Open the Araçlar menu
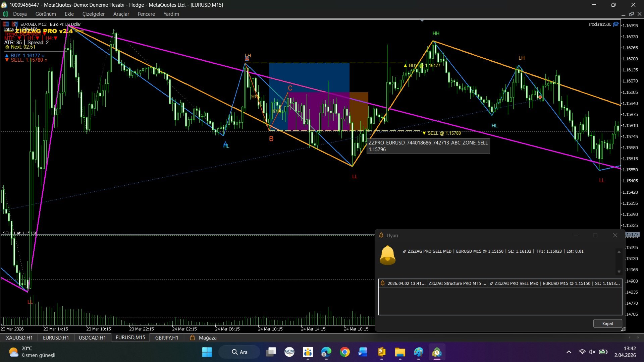The image size is (644, 362). click(121, 14)
